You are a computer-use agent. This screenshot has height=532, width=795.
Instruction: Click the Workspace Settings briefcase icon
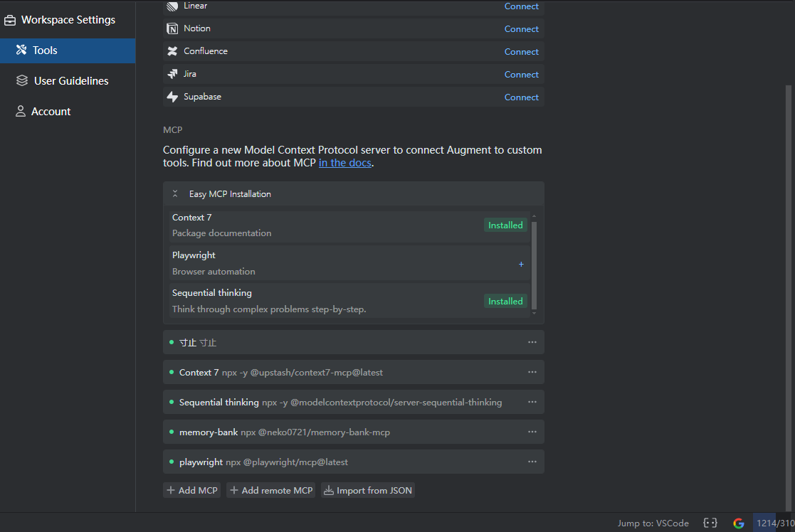click(x=10, y=20)
